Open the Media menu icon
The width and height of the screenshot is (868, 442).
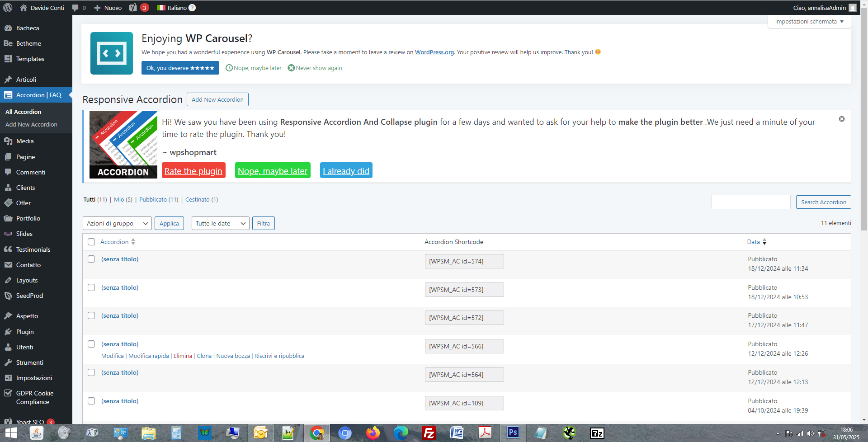[x=8, y=141]
